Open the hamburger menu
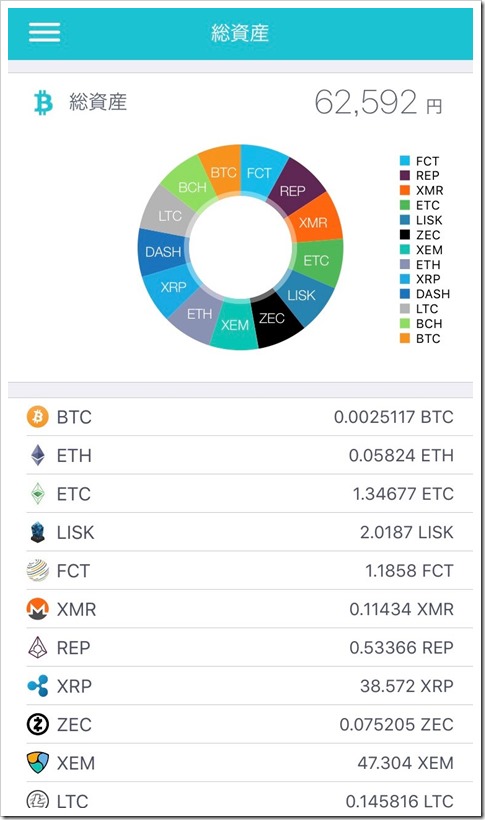Screen dimensions: 485x820 pos(44,32)
